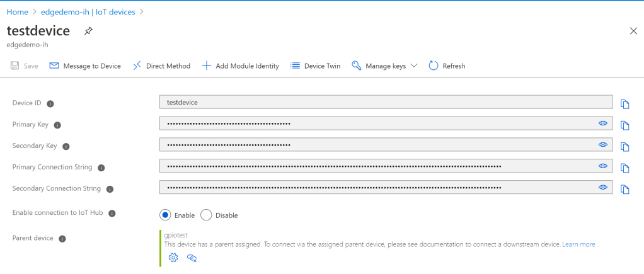Reveal the Secondary Connection String
The image size is (644, 274).
[603, 187]
